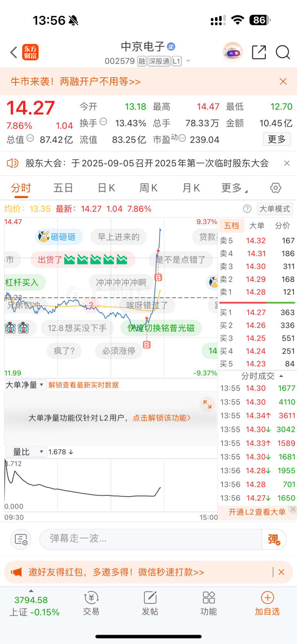The height and width of the screenshot is (644, 297).
Task: Switch to the 月K tab
Action: click(191, 188)
